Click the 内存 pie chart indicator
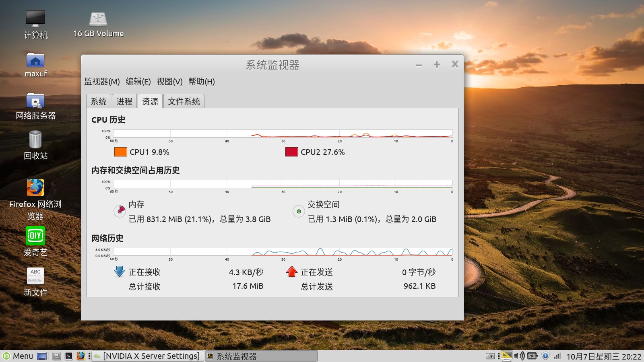The height and width of the screenshot is (362, 644). click(x=120, y=212)
